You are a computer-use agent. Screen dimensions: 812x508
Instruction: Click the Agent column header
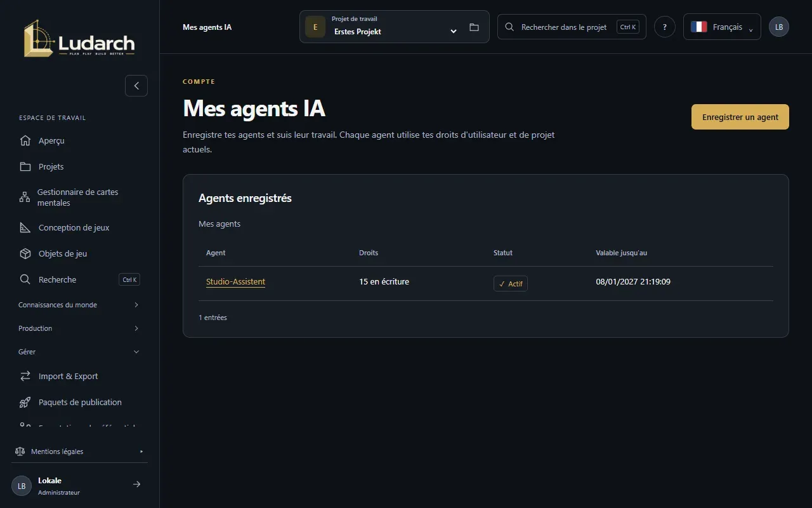point(216,253)
